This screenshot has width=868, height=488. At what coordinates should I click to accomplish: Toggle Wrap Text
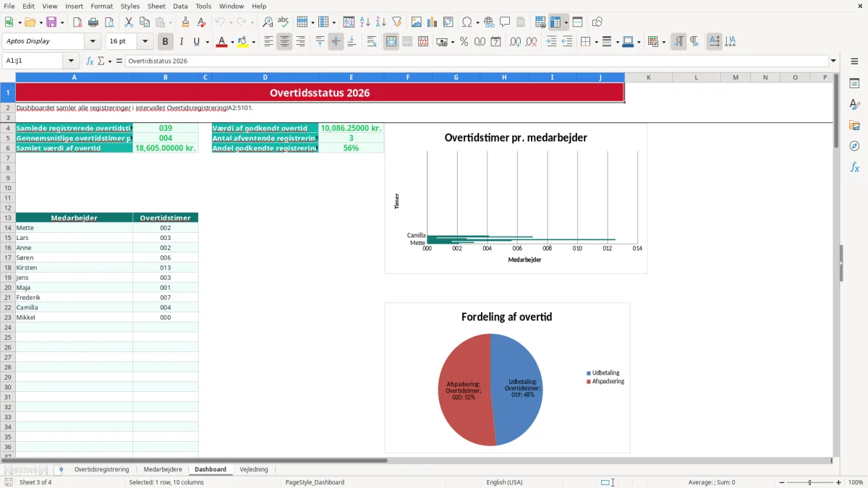[x=372, y=42]
